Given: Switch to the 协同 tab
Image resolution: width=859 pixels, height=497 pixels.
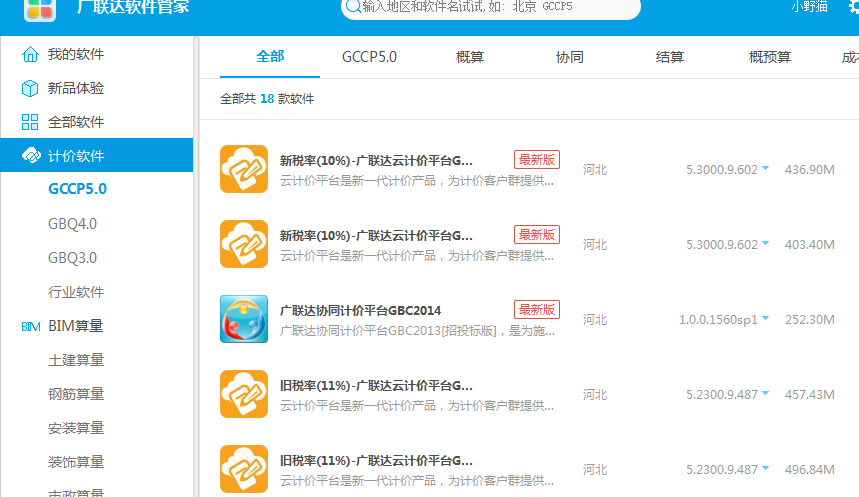Looking at the screenshot, I should 570,57.
